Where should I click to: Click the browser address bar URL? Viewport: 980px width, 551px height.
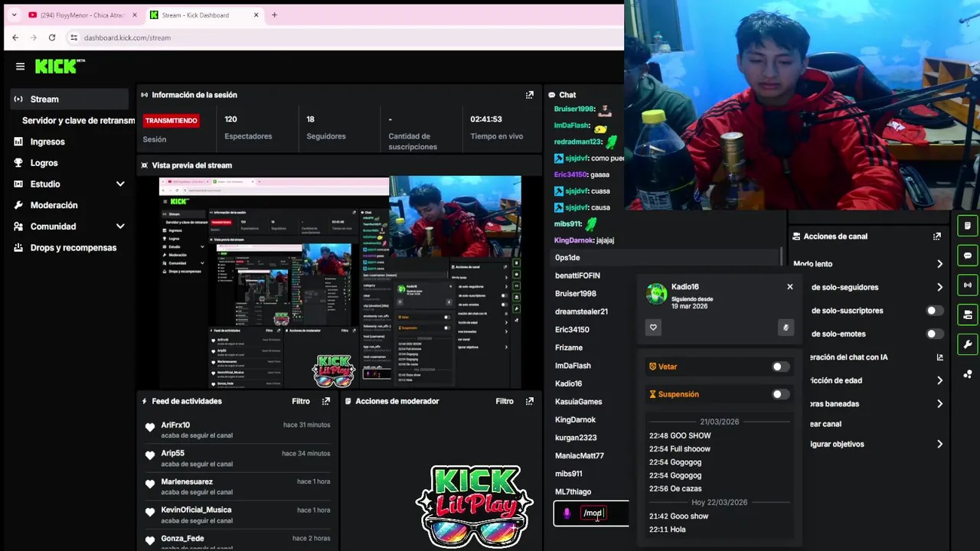pos(127,37)
